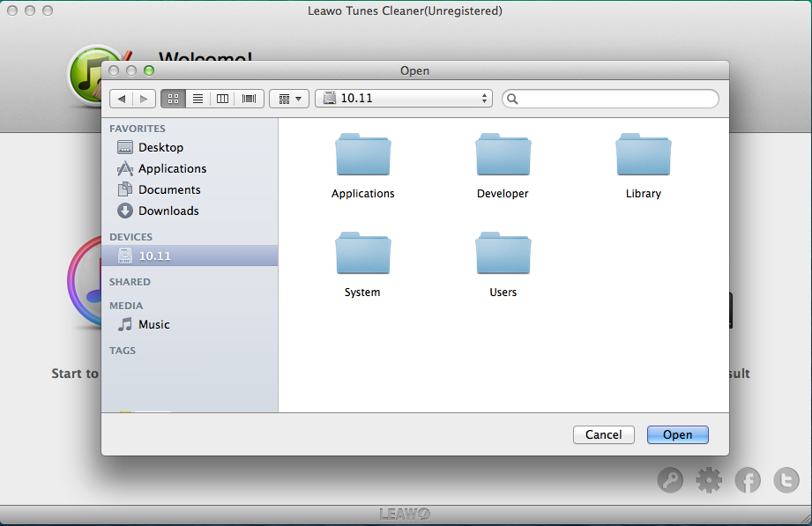Viewport: 812px width, 526px height.
Task: Switch to list view mode
Action: point(198,99)
